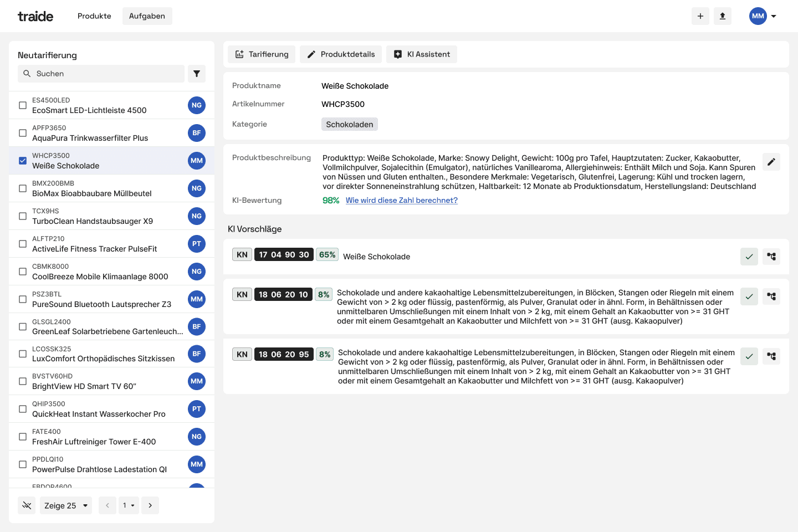This screenshot has height=532, width=798.
Task: Accept the 18 06 20 10 suggestion checkmark
Action: point(749,296)
